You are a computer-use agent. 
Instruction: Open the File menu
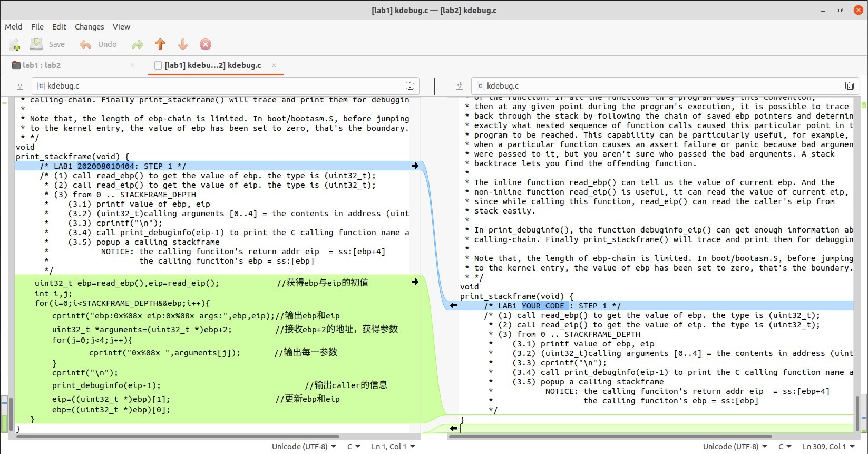[37, 27]
